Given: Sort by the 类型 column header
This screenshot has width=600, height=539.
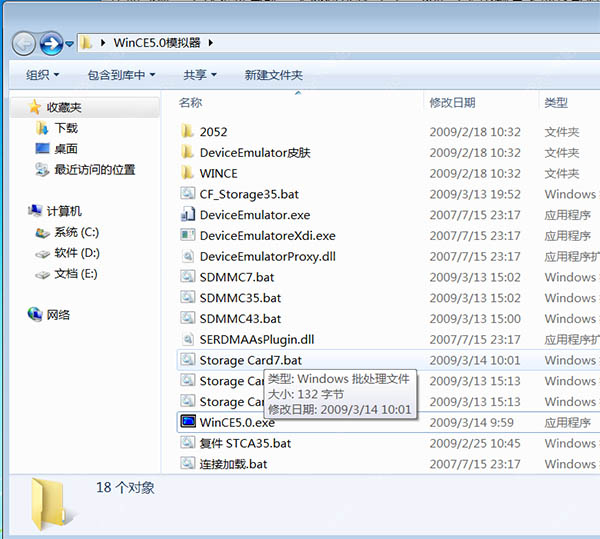Looking at the screenshot, I should point(556,103).
